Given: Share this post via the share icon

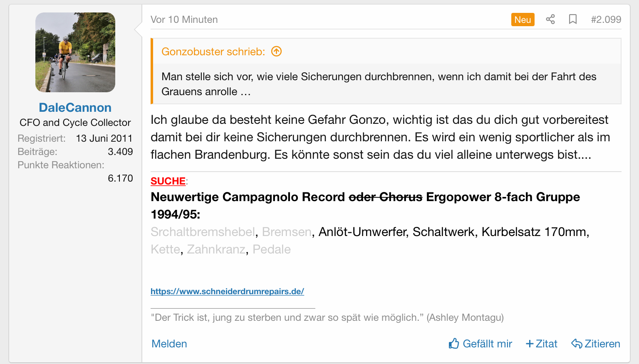Looking at the screenshot, I should coord(550,20).
